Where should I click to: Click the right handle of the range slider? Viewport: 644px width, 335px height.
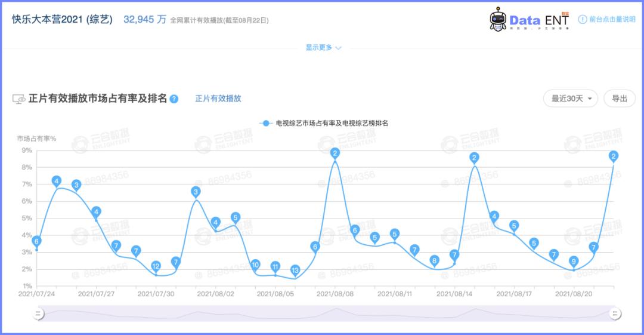click(615, 314)
